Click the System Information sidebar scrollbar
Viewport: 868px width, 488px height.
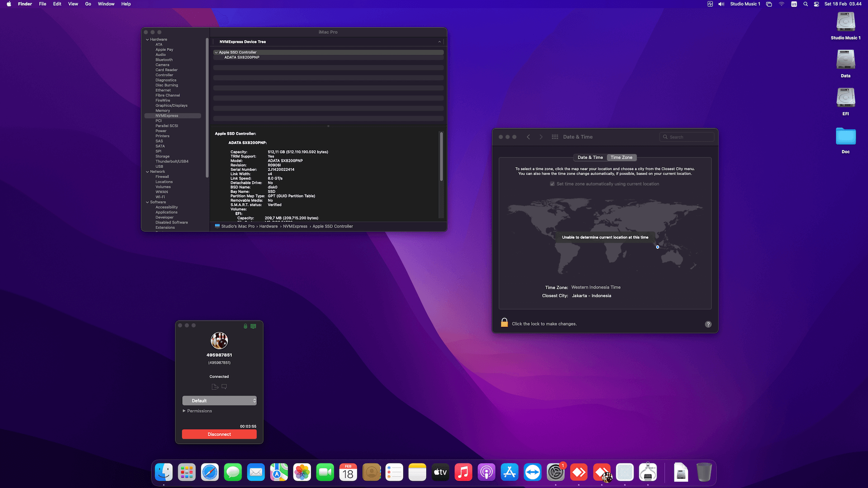click(207, 108)
